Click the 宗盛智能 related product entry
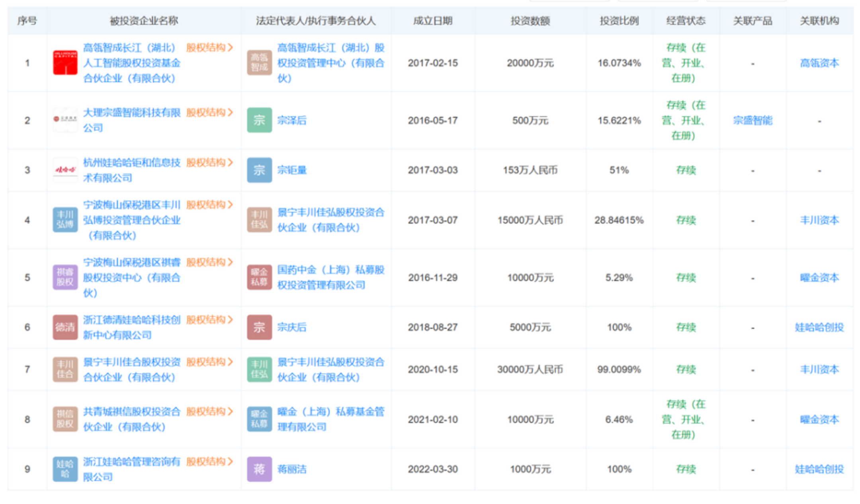 click(x=753, y=120)
